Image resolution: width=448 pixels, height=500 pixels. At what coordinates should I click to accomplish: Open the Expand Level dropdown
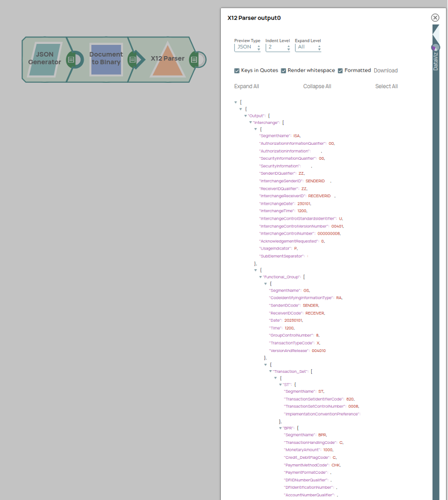click(x=308, y=47)
